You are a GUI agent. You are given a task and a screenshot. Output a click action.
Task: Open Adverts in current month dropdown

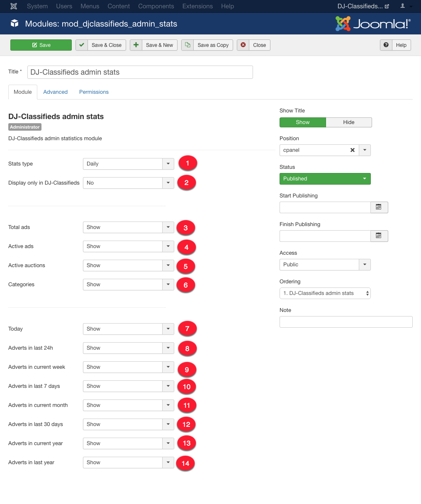(128, 405)
